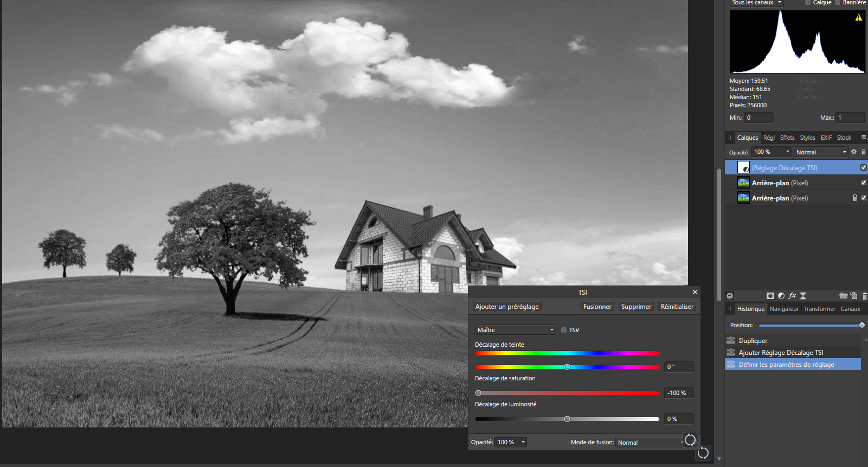Click snapshot icon beside Ajouter Réglage Décalage TSI
Viewport: 868px width, 467px height.
click(x=731, y=353)
